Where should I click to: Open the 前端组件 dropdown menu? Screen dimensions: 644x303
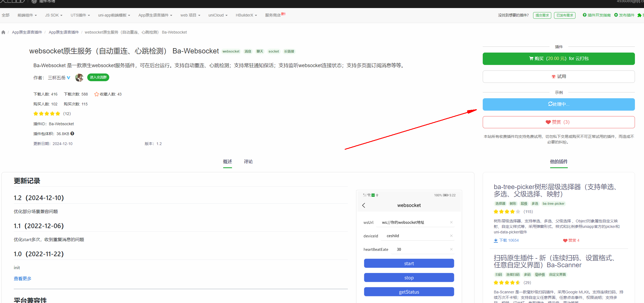[27, 15]
